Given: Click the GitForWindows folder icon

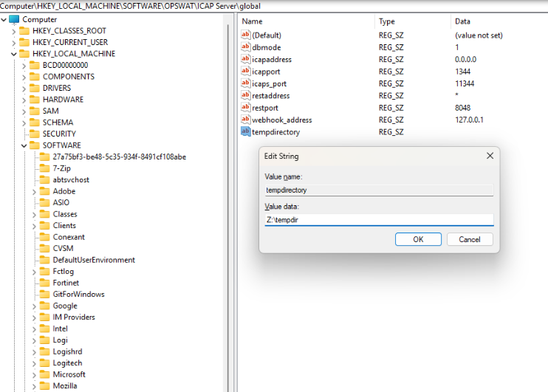Looking at the screenshot, I should click(45, 294).
